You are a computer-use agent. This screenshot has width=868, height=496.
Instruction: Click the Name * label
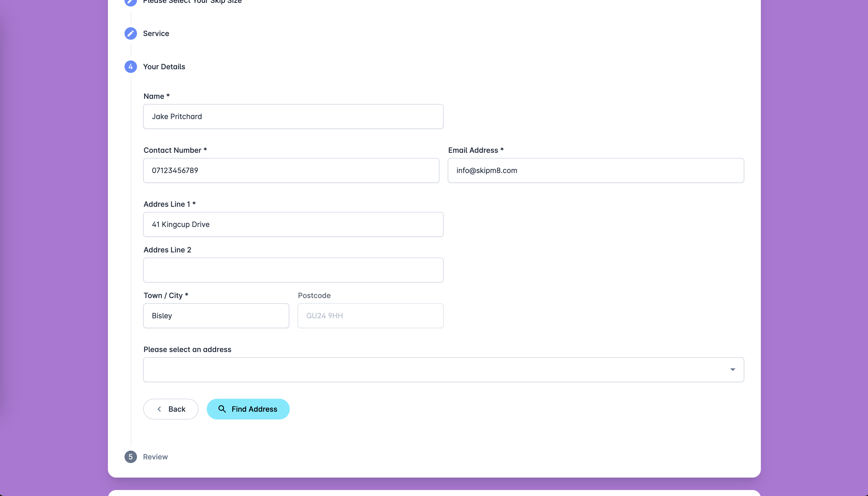coord(157,97)
